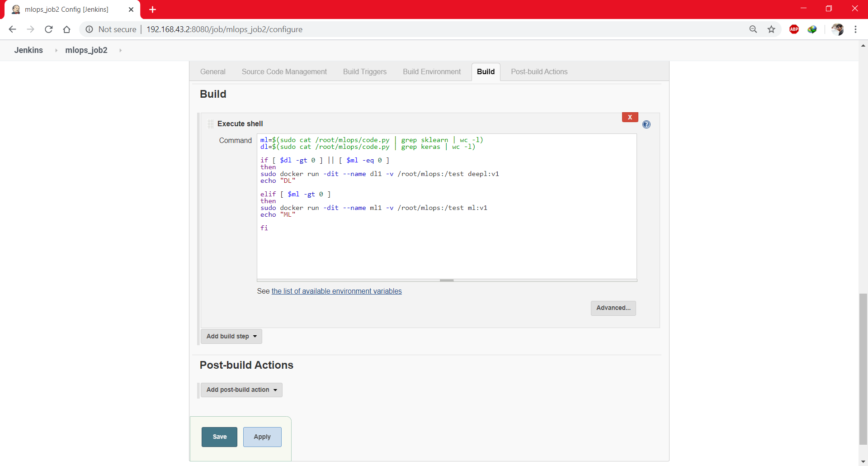Open the globe browser extension
The height and width of the screenshot is (466, 868).
click(x=812, y=29)
